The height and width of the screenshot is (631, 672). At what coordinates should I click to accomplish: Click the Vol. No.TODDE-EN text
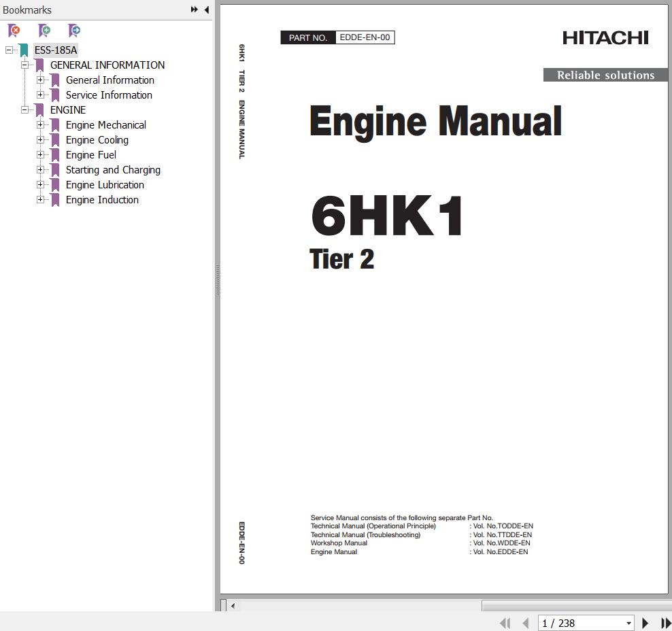[x=503, y=526]
